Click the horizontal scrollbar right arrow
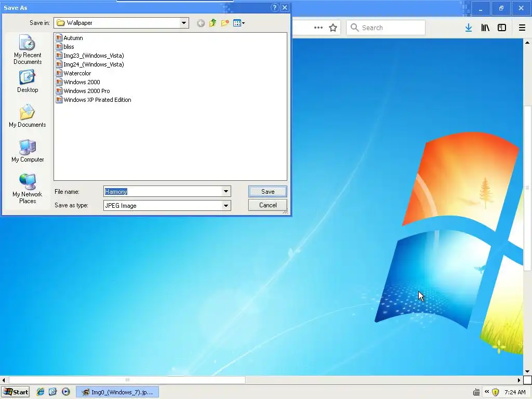The width and height of the screenshot is (532, 399). pyautogui.click(x=519, y=380)
